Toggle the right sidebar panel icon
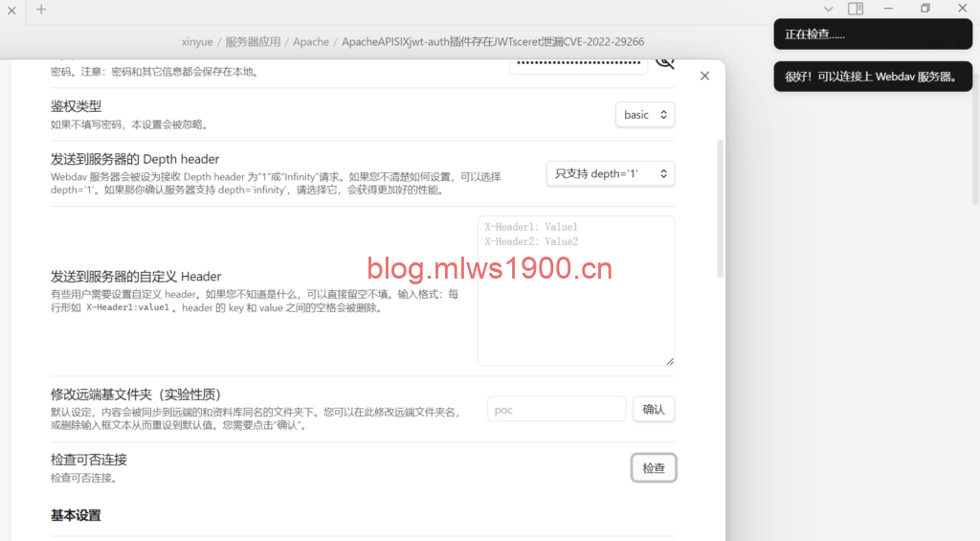 pos(856,9)
